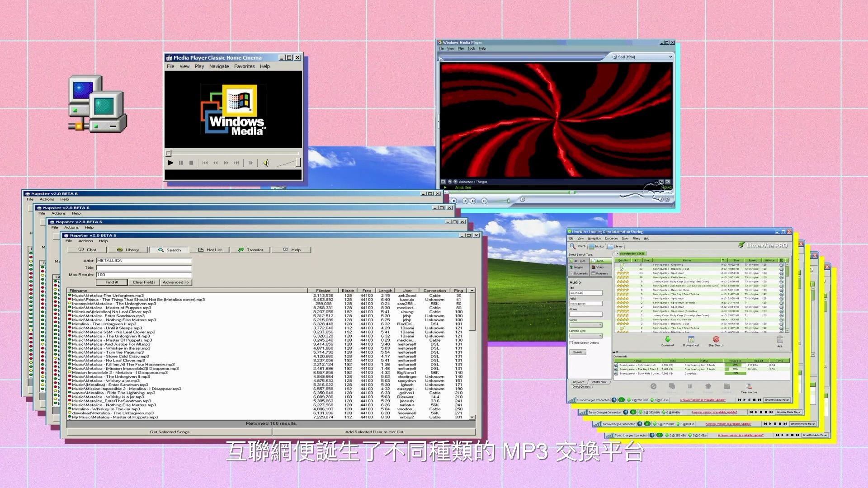Previous track in Windows Media Player
This screenshot has width=868, height=488.
465,201
